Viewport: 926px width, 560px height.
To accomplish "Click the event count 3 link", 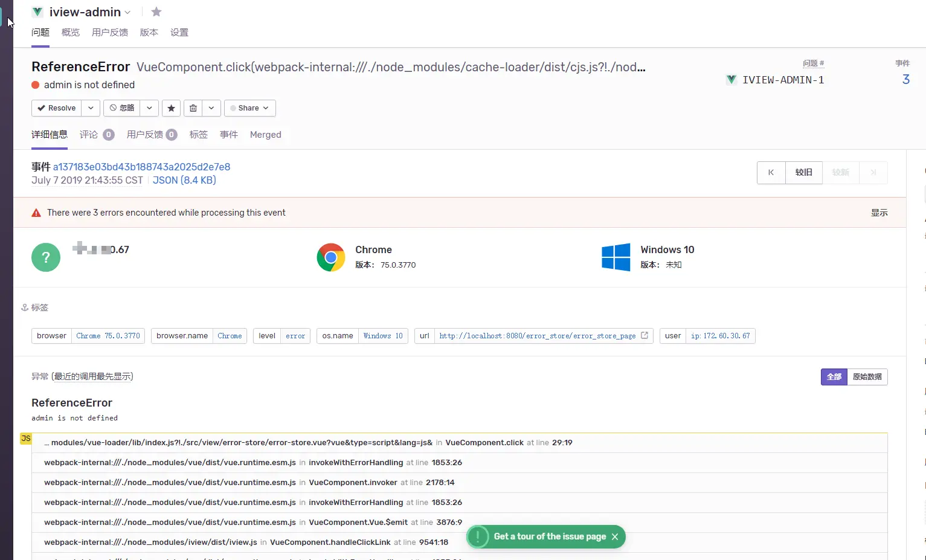I will click(x=906, y=79).
